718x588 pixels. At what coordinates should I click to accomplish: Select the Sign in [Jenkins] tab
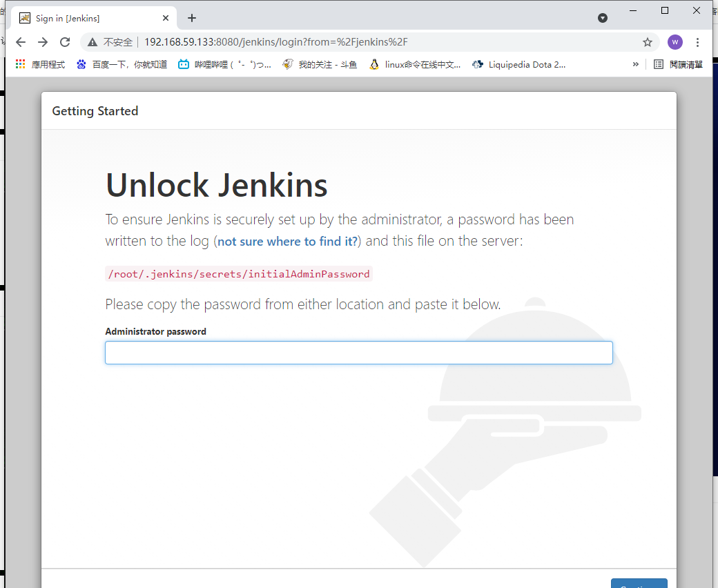(94, 19)
